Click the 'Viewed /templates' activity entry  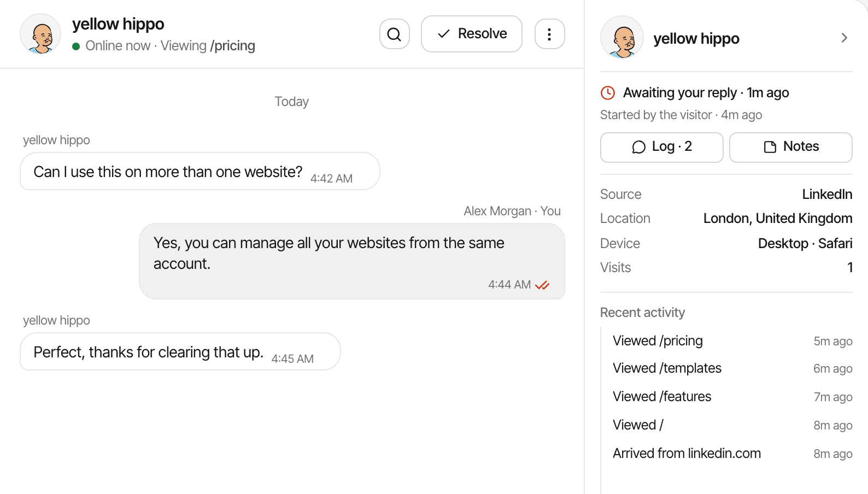coord(732,368)
